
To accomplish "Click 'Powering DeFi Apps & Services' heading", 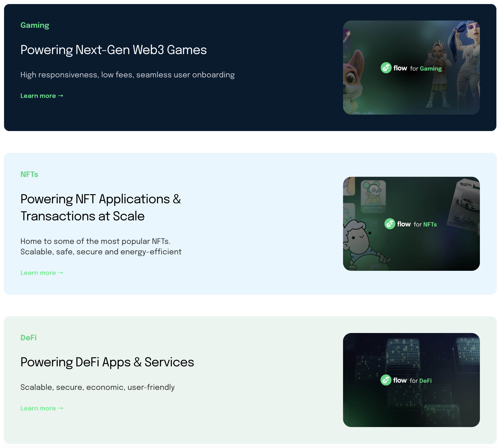I will 107,362.
